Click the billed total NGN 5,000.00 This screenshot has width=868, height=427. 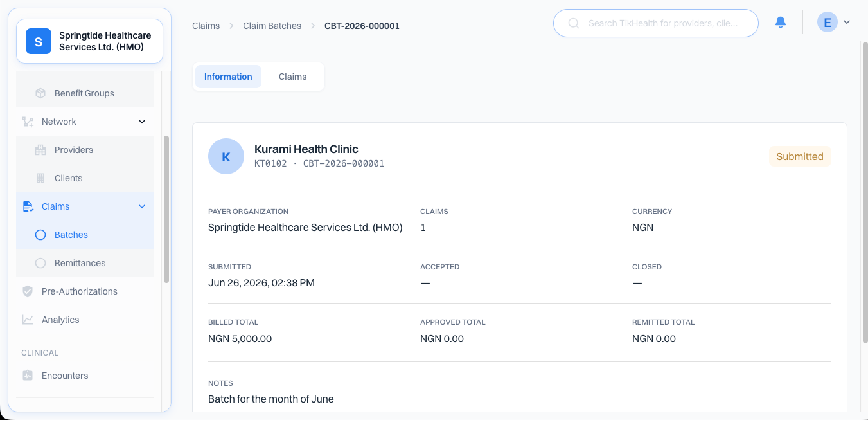tap(240, 338)
